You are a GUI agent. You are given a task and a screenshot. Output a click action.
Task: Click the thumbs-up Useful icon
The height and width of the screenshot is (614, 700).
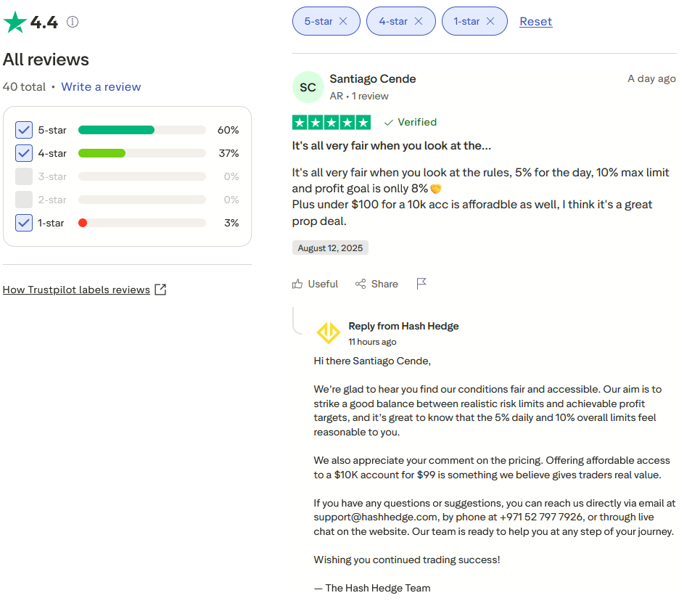point(297,284)
